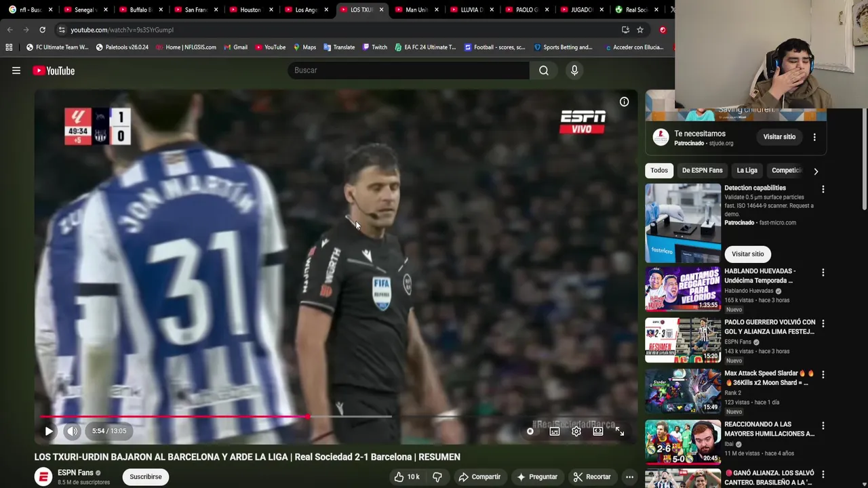Click the search magnifier button
Viewport: 868px width, 488px height.
[x=544, y=70]
